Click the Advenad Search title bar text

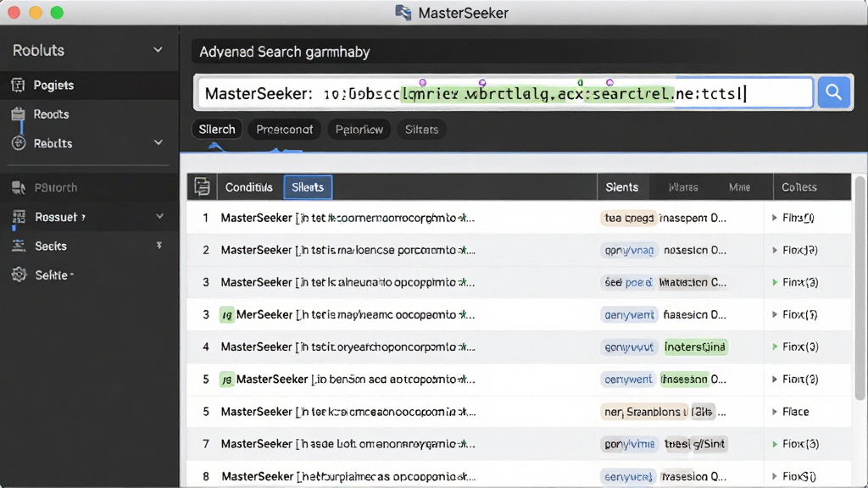(x=285, y=52)
